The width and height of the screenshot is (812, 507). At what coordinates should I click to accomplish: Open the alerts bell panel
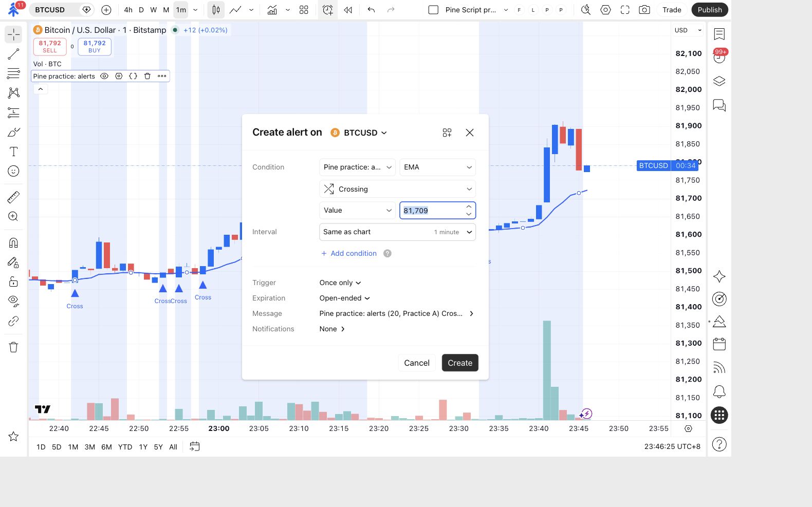pyautogui.click(x=719, y=392)
